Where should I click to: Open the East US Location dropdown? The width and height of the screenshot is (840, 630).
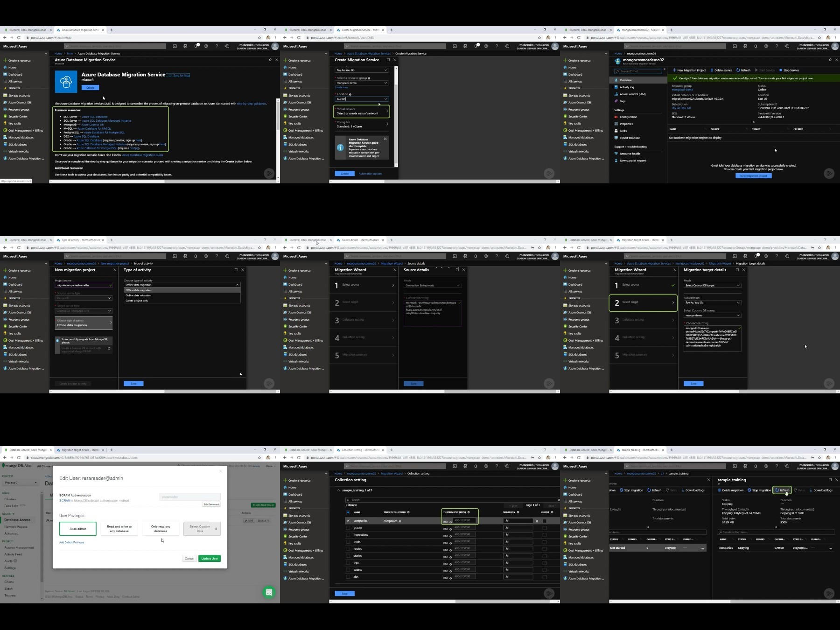click(x=362, y=99)
